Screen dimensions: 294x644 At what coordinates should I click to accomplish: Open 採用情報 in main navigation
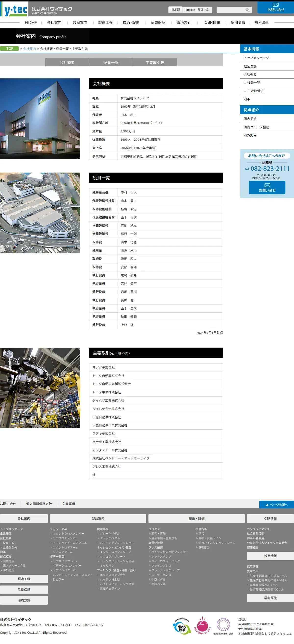point(238,23)
